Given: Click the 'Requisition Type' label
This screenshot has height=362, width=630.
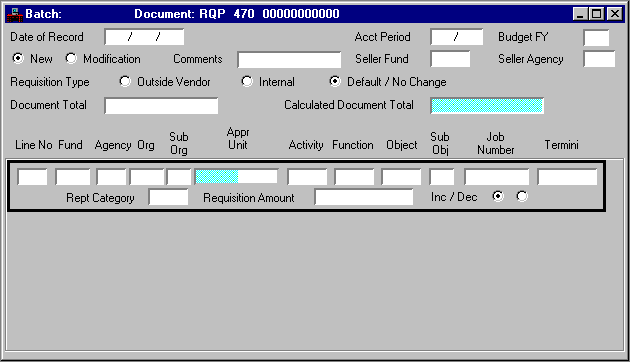Looking at the screenshot, I should pos(50,82).
